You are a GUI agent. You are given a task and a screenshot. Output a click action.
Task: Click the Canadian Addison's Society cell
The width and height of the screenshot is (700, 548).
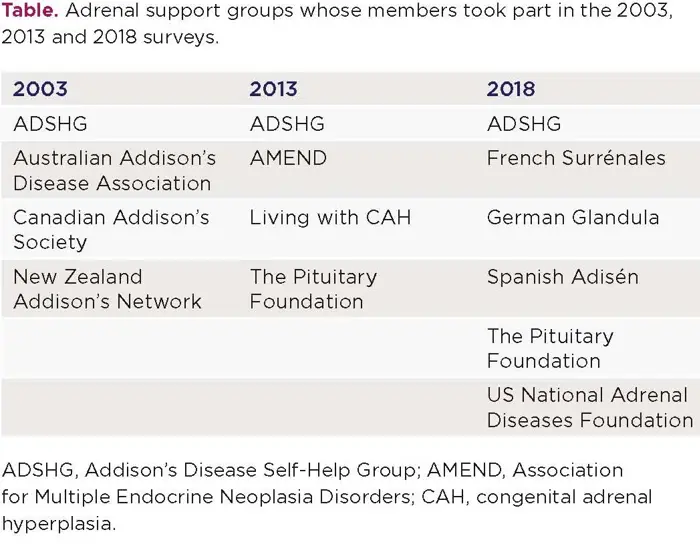111,230
